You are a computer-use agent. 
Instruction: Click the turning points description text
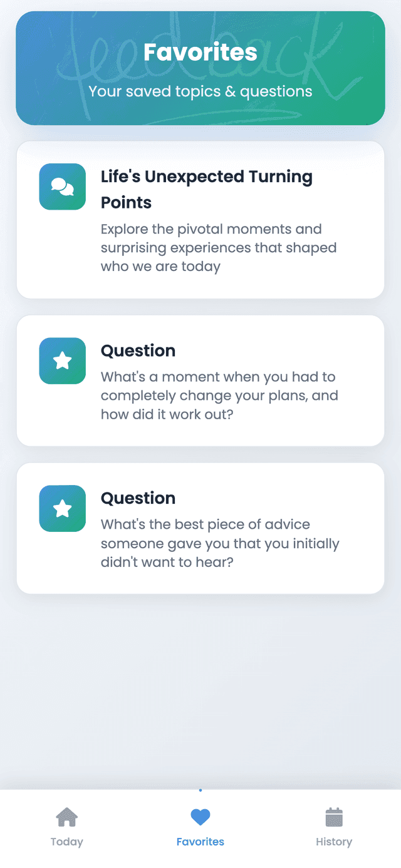tap(219, 247)
